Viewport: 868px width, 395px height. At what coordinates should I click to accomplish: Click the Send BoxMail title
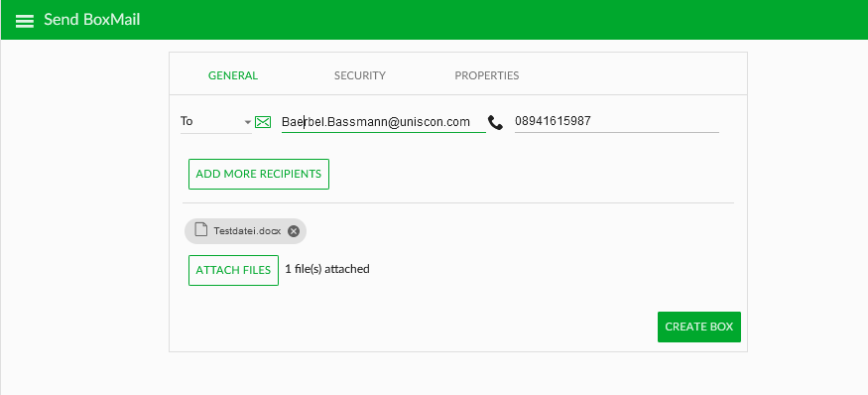tap(92, 20)
